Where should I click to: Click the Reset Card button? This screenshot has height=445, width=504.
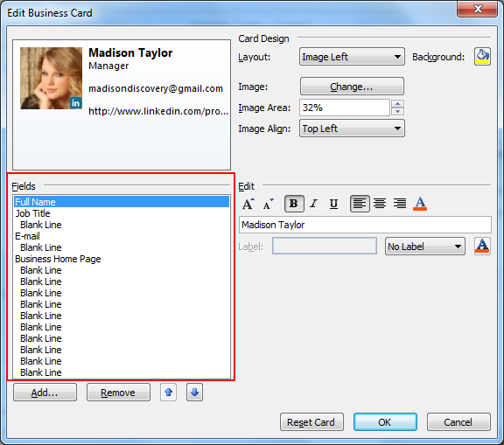311,422
